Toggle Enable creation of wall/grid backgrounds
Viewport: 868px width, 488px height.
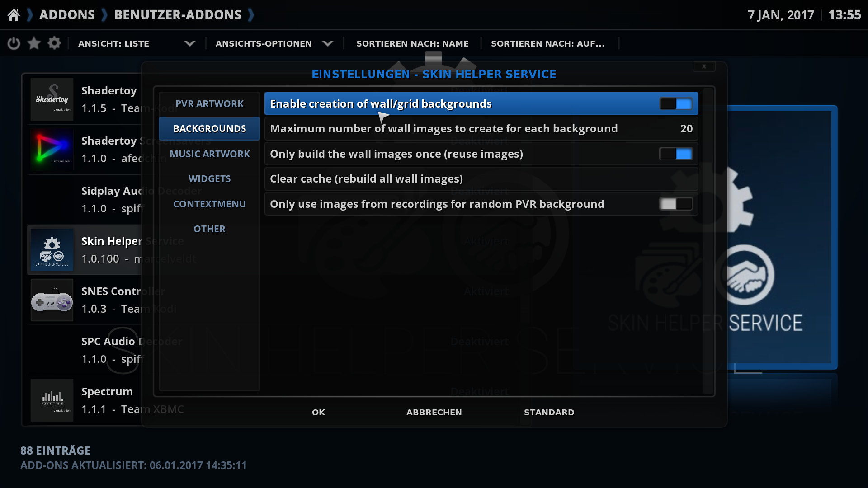[676, 104]
